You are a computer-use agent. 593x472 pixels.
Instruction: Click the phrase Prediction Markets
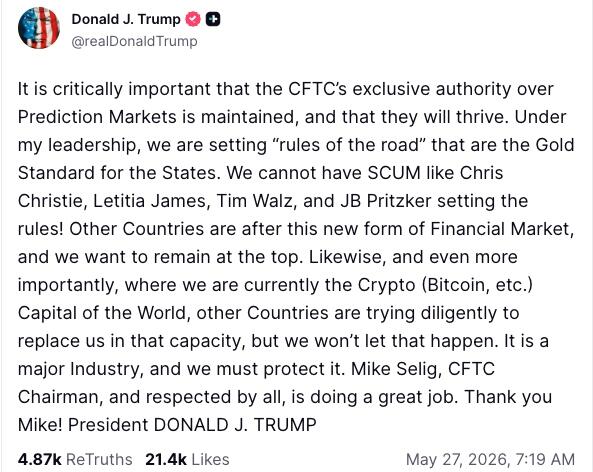[x=97, y=117]
